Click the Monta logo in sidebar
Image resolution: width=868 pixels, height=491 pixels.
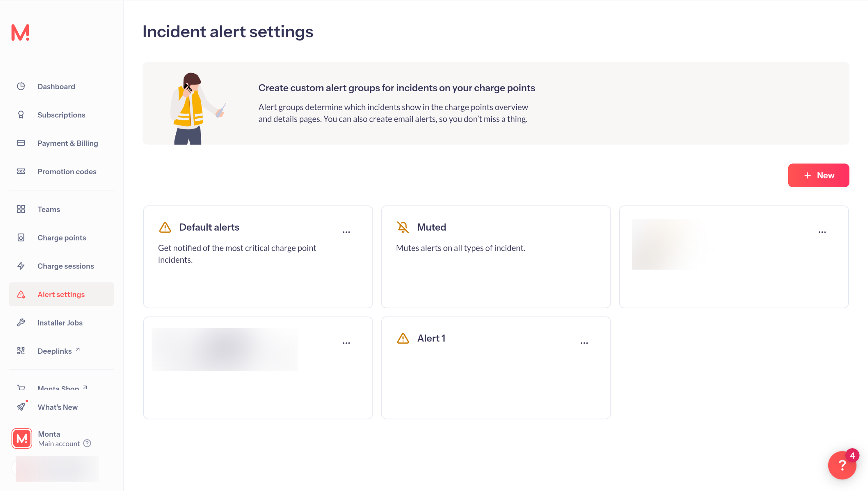point(20,33)
